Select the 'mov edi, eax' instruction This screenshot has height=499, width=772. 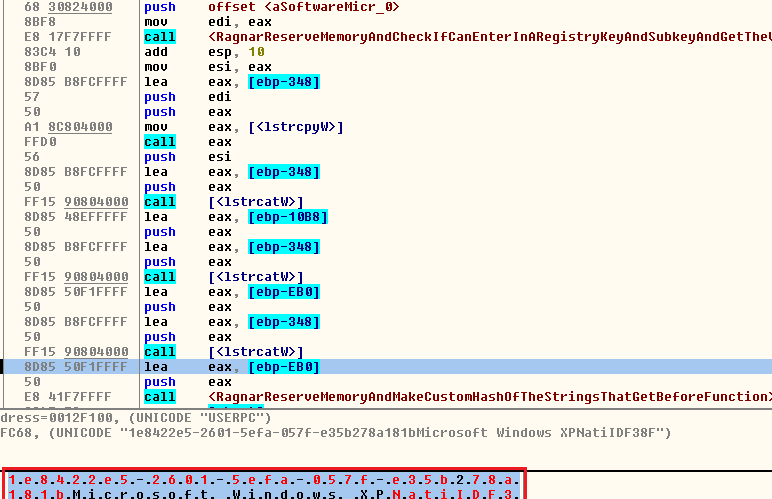pos(207,22)
